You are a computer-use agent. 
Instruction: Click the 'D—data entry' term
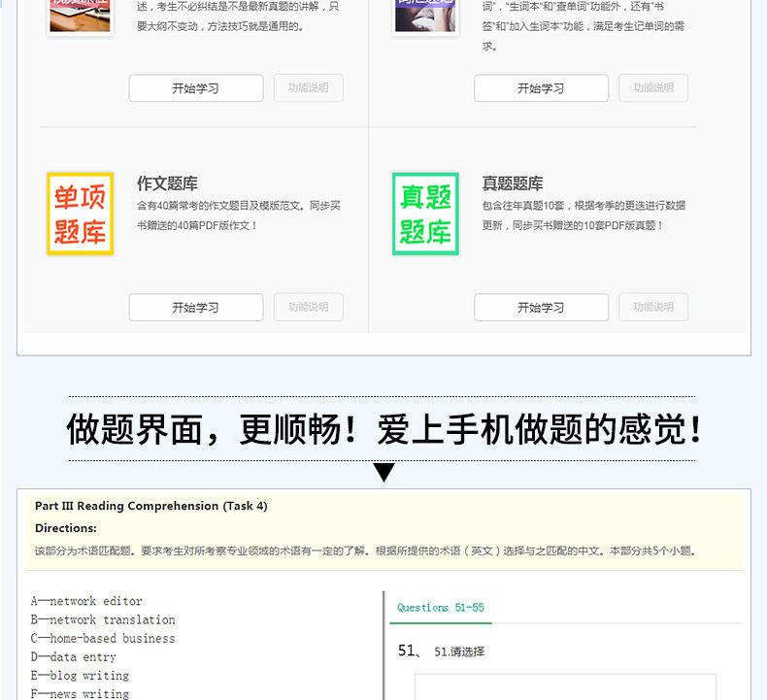coord(74,657)
